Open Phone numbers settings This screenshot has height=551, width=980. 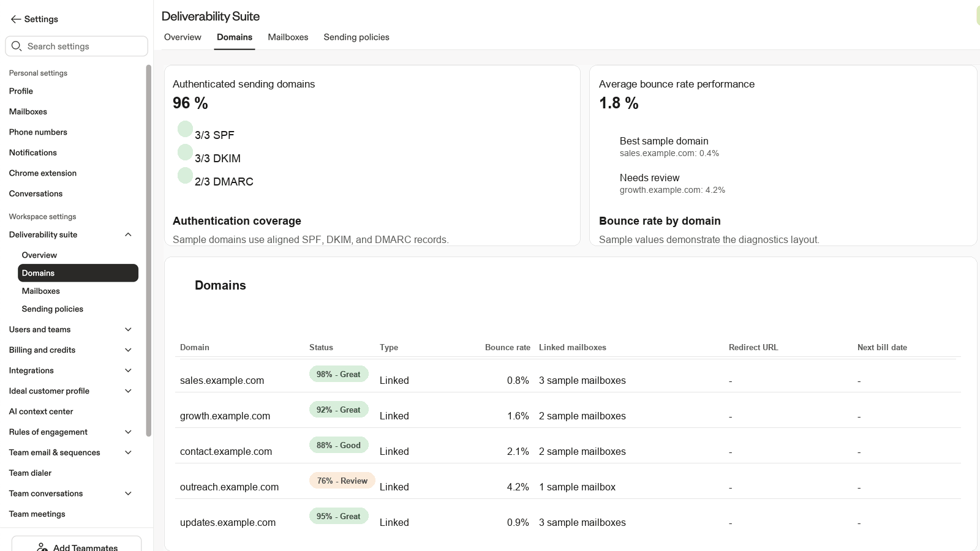coord(38,132)
